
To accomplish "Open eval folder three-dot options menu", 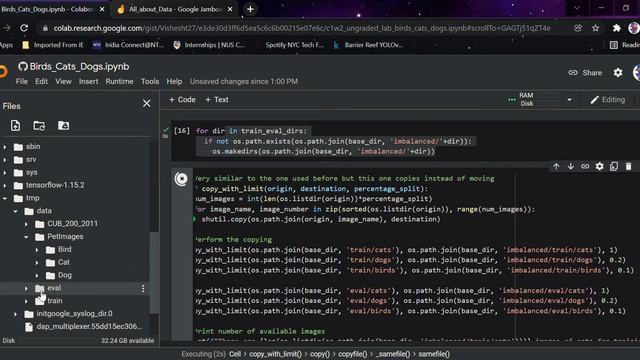I will 143,289.
